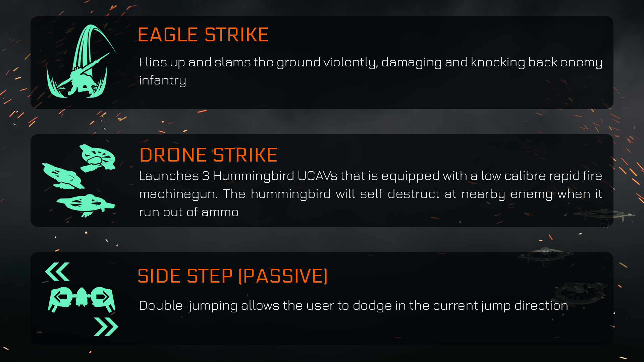Viewport: 644px width, 362px height.
Task: Click the faded drone above Side Step card
Action: 545,256
